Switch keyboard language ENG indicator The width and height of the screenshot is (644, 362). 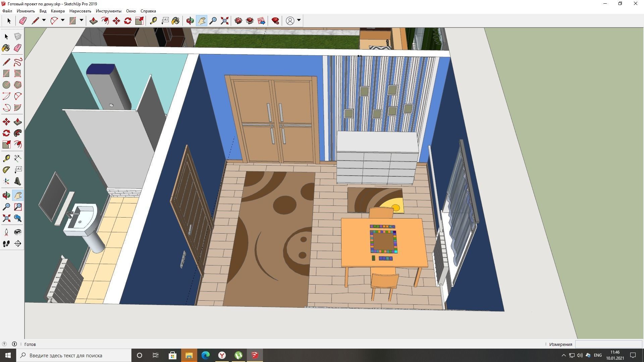(598, 355)
